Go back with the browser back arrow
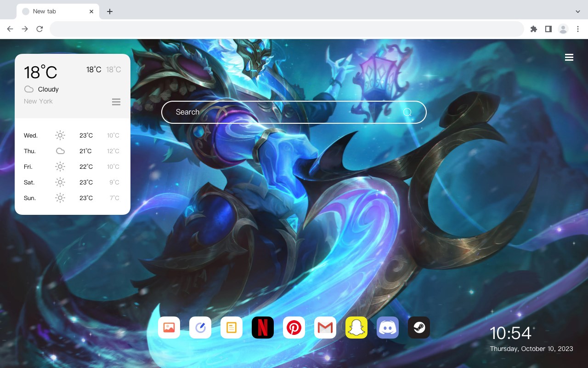The height and width of the screenshot is (368, 588). pyautogui.click(x=10, y=29)
